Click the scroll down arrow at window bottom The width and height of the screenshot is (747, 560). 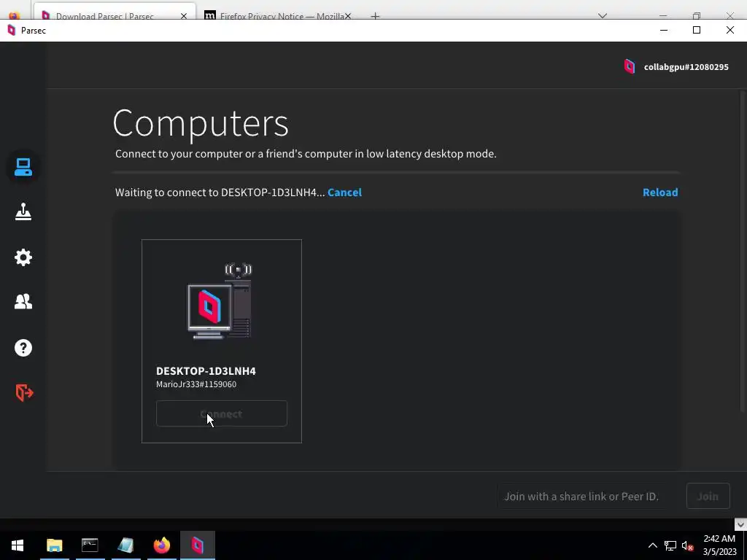click(740, 524)
